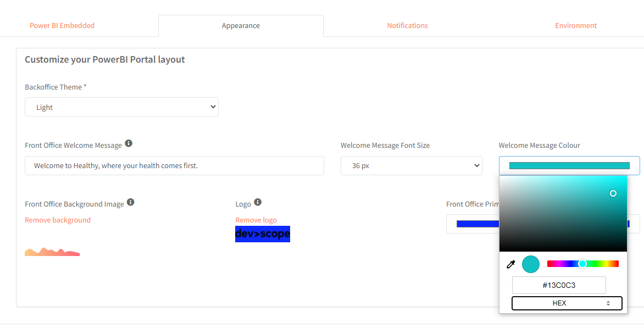
Task: Click the Front Office Background Image info icon
Action: pos(131,202)
